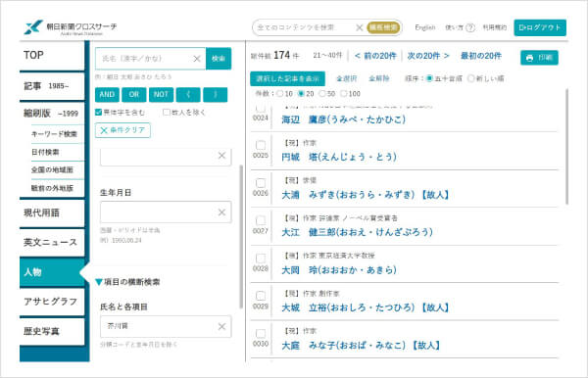Check the box for entry 0029
The width and height of the screenshot is (588, 378).
[261, 296]
